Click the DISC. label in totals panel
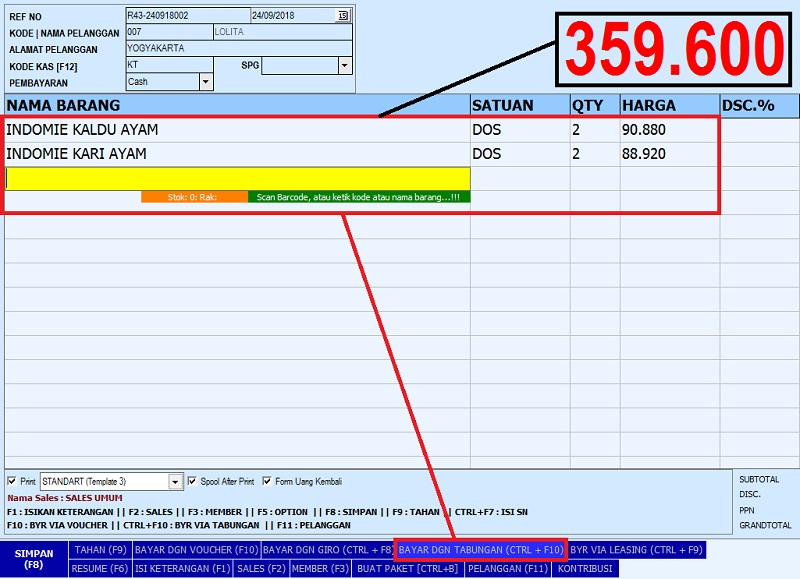The image size is (800, 579). pos(750,494)
